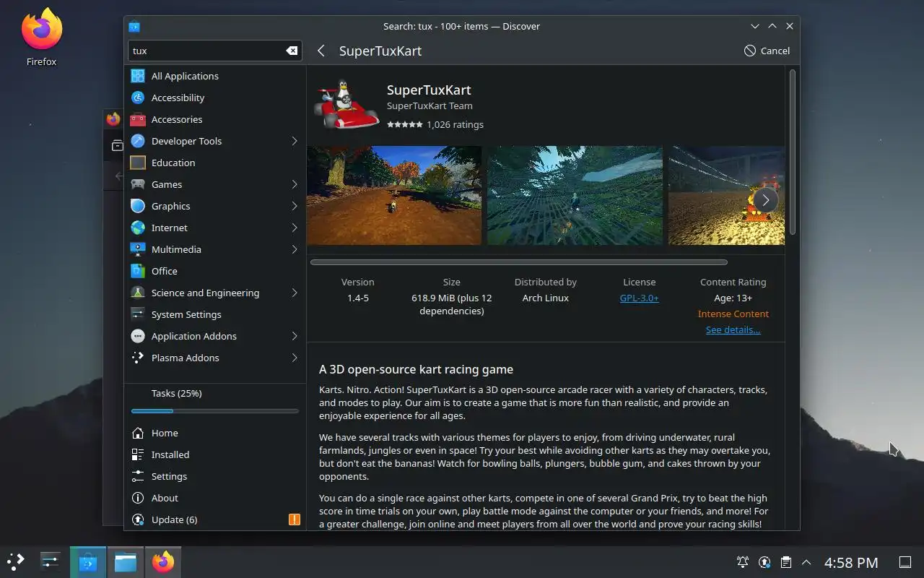Click the Accessibility category icon
Screen dimensions: 924x578
click(x=138, y=98)
